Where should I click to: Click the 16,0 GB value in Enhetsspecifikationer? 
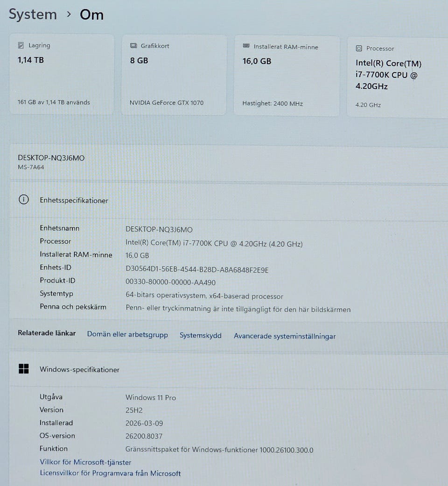click(137, 255)
